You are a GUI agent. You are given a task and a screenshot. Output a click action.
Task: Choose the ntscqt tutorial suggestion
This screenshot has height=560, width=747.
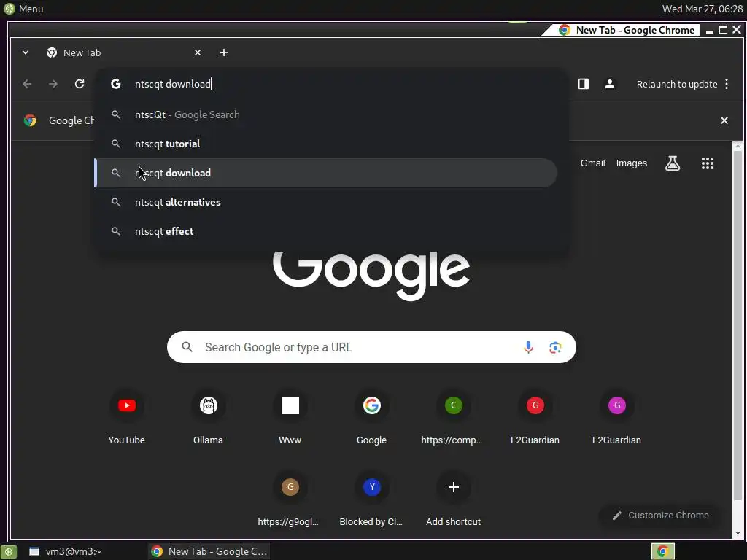pyautogui.click(x=326, y=144)
